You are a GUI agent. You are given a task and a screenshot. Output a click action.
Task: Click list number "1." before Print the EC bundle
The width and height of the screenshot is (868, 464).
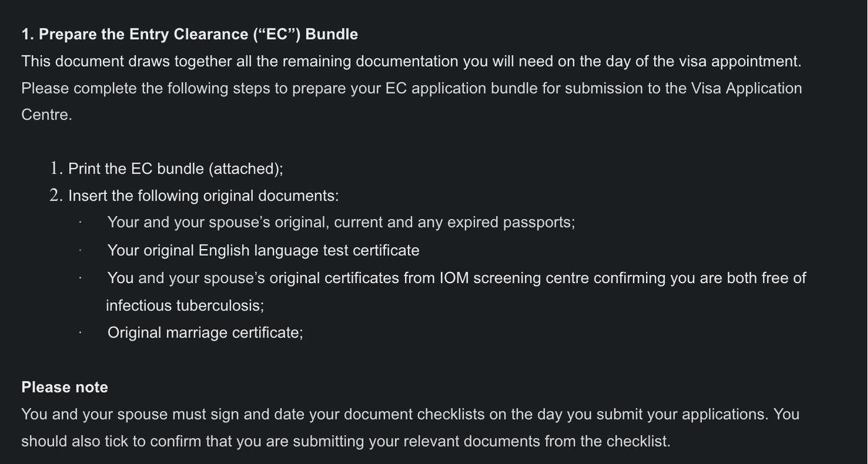56,169
